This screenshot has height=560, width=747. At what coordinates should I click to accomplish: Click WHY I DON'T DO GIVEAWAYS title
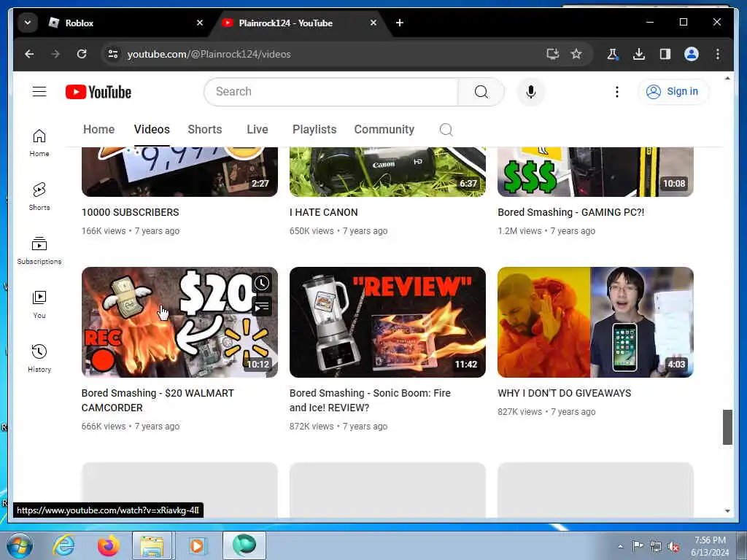565,393
